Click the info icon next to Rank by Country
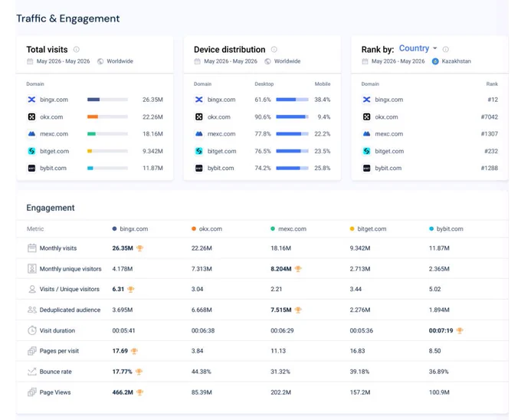The width and height of the screenshot is (521, 420). [446, 50]
